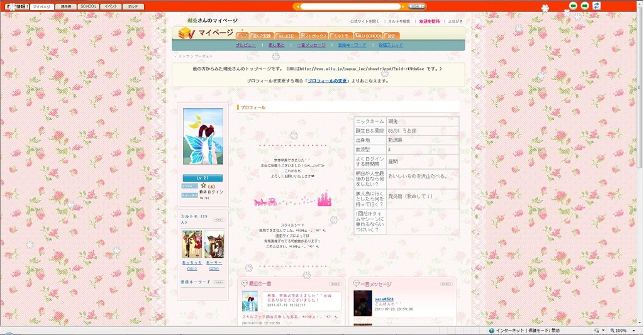Open friend あっちっち's avatar image
644x335 pixels.
tap(192, 244)
